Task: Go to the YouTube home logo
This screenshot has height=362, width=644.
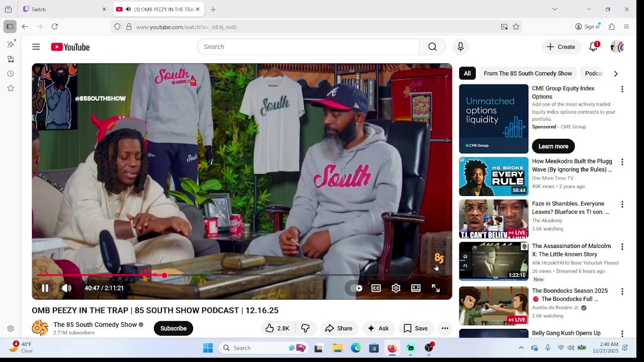Action: (x=70, y=47)
